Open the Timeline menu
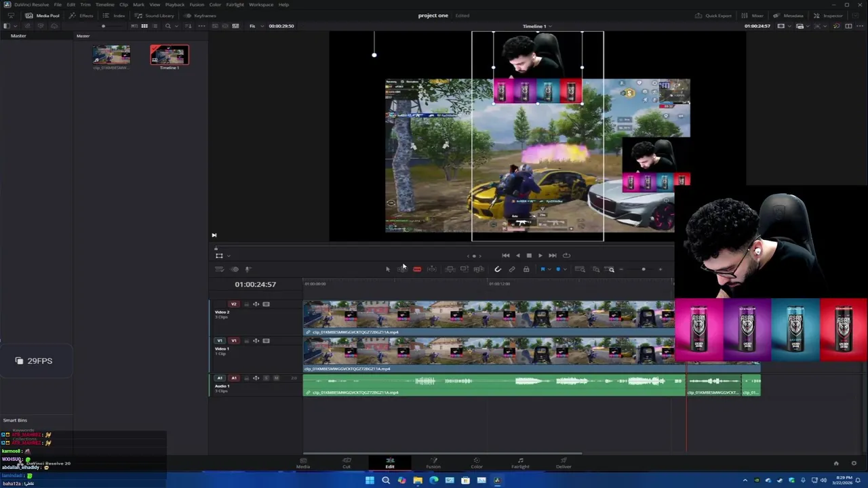 (x=104, y=5)
